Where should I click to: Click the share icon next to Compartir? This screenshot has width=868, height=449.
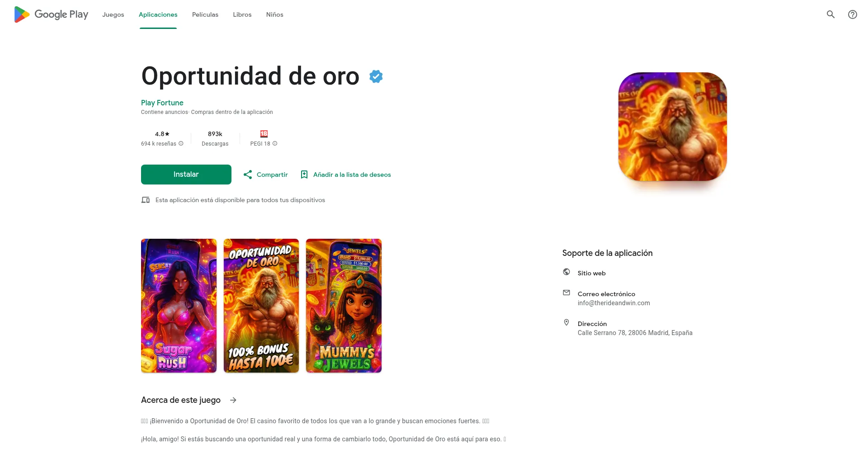coord(248,175)
